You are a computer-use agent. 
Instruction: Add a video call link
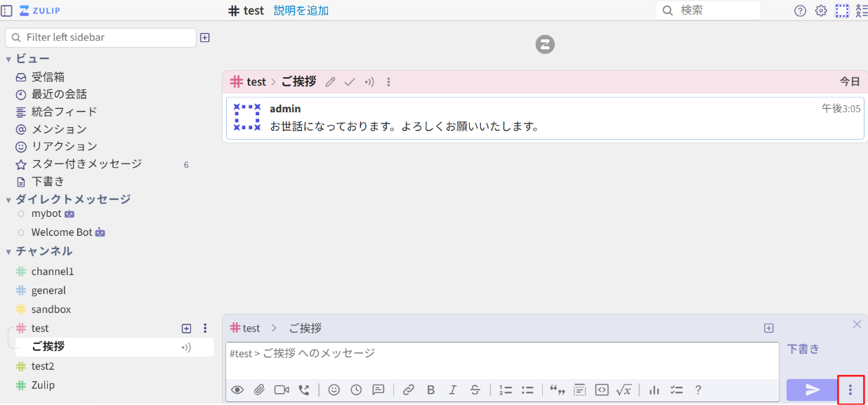tap(281, 390)
